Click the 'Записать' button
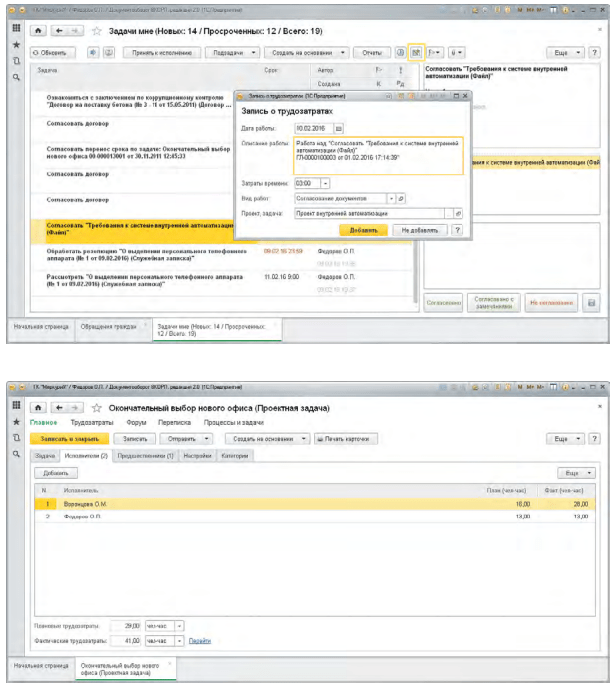This screenshot has height=690, width=616. click(x=135, y=439)
